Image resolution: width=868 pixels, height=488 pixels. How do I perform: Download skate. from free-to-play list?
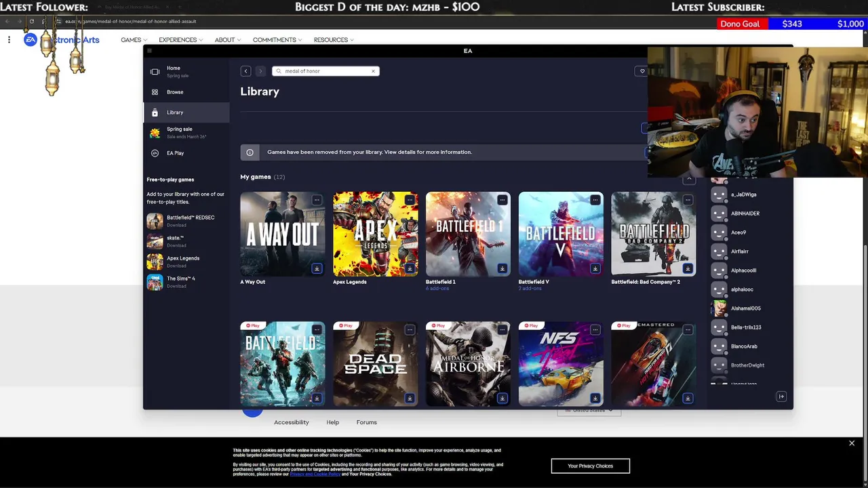click(x=176, y=245)
